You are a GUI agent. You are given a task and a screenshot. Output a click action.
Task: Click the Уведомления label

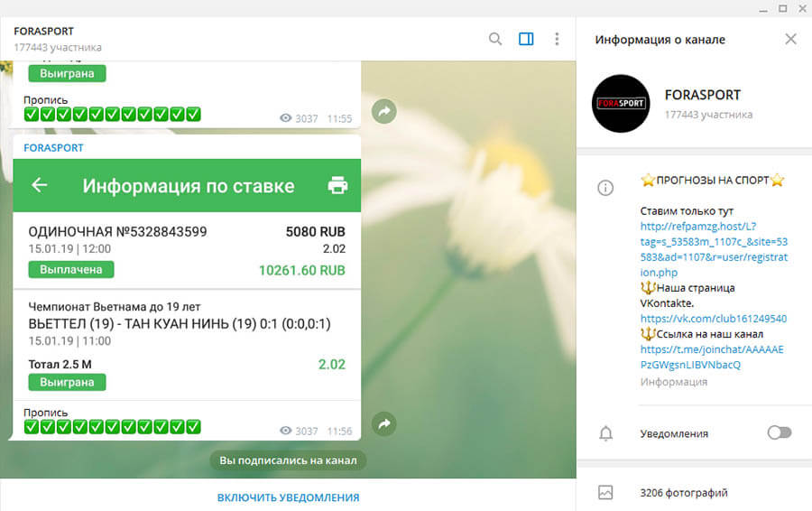click(x=674, y=433)
